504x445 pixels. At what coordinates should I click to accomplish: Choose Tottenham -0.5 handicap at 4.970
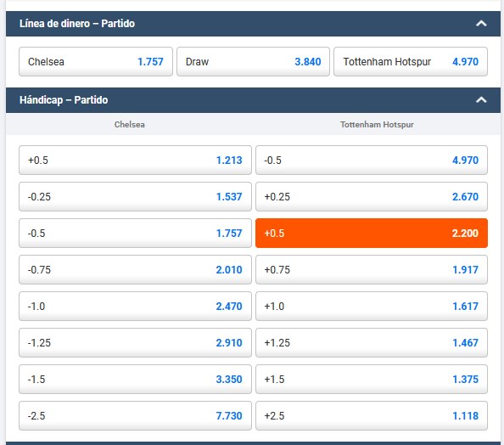pyautogui.click(x=372, y=161)
